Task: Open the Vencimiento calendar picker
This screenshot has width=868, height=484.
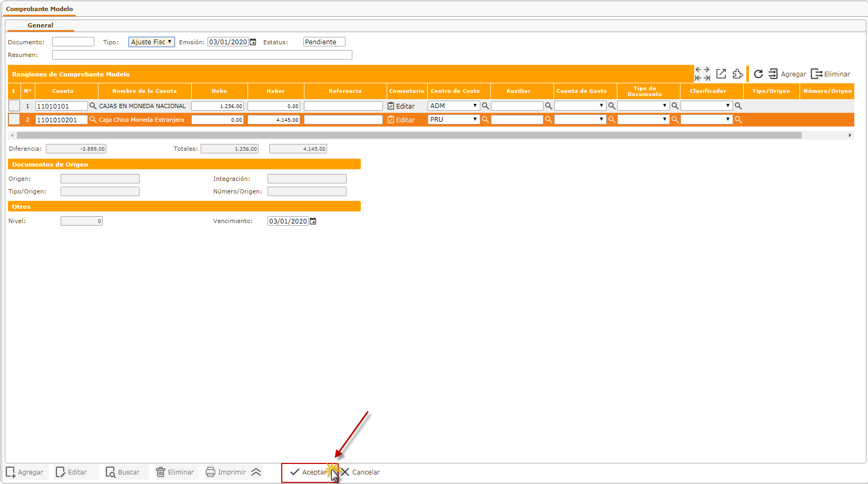Action: pos(313,221)
